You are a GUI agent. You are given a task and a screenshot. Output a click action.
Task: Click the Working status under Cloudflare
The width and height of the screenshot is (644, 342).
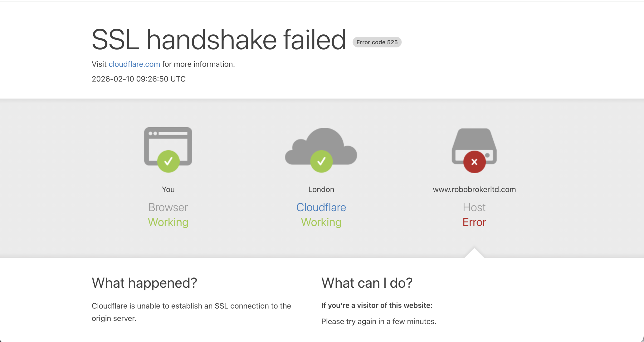coord(321,222)
